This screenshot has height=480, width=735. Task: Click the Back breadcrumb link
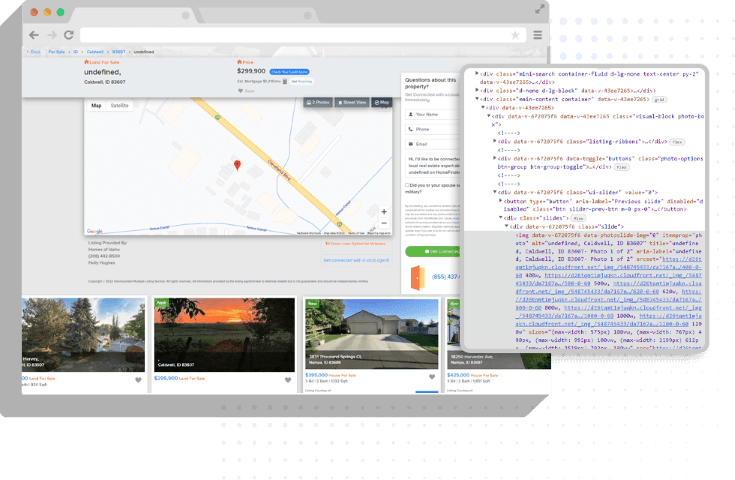(x=34, y=52)
